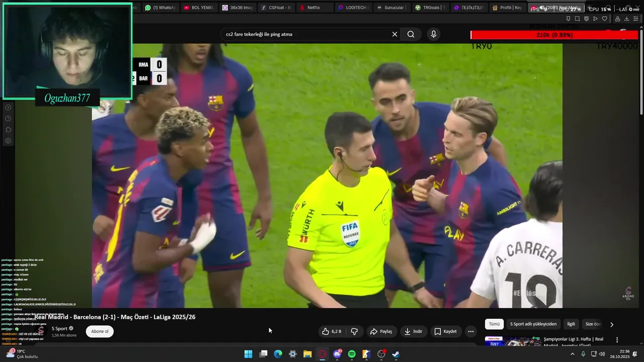Viewport: 644px width, 362px height.
Task: Open Discord from the taskbar
Action: pos(337,354)
